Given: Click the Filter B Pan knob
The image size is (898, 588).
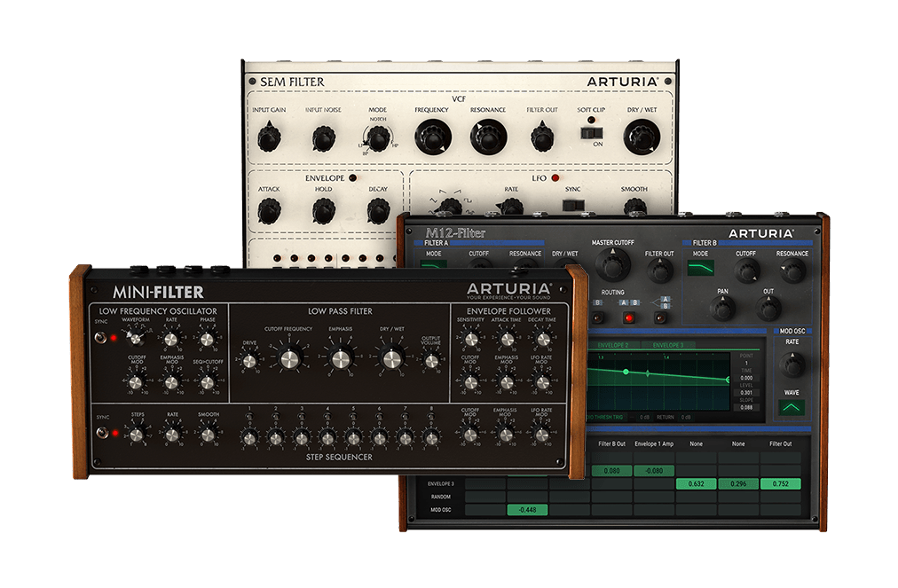Looking at the screenshot, I should click(x=722, y=310).
